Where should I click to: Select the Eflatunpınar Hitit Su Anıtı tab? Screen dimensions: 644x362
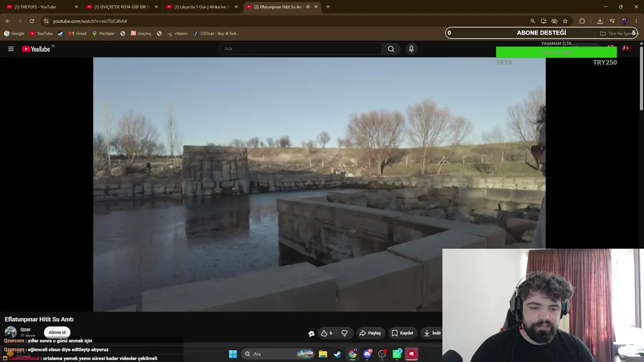(278, 7)
